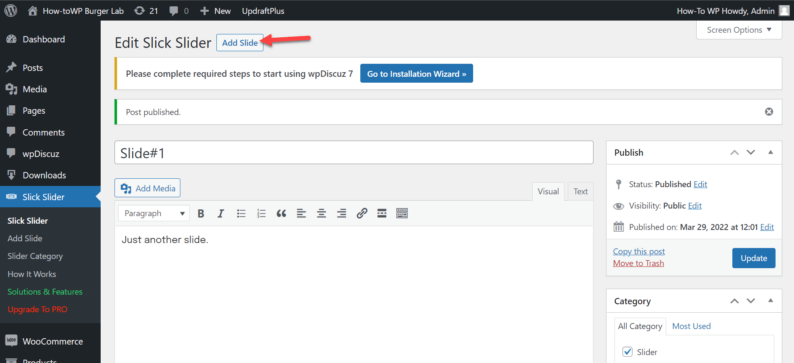Click the Add Media button
Image resolution: width=794 pixels, height=363 pixels.
(x=147, y=188)
